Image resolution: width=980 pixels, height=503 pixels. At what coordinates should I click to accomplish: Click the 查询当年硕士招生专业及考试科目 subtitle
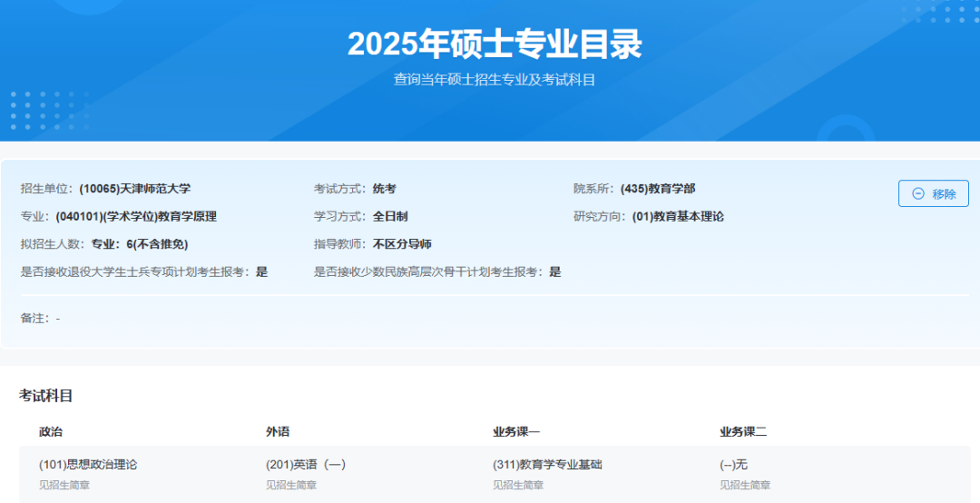click(495, 80)
